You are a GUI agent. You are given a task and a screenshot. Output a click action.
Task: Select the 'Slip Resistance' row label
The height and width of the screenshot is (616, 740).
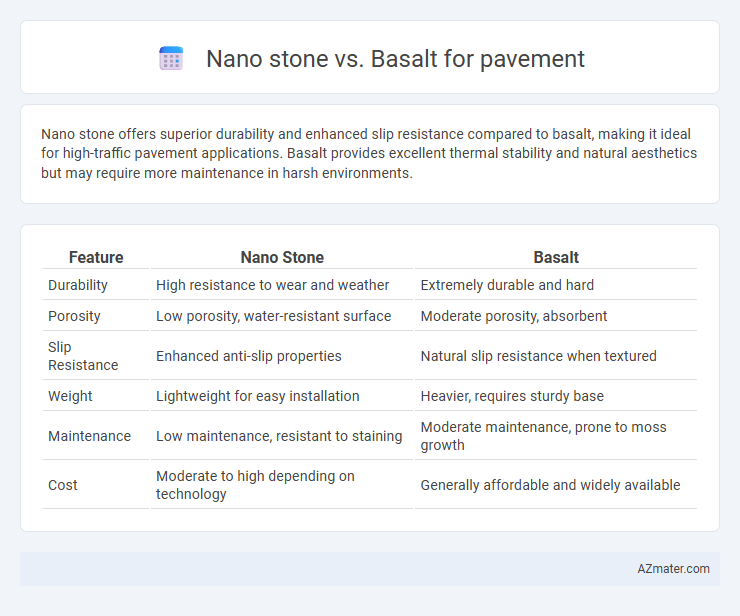[x=83, y=356]
